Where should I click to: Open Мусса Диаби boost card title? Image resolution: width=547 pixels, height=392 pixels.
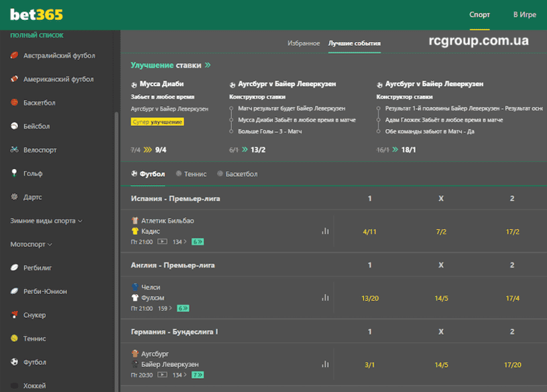tap(162, 84)
